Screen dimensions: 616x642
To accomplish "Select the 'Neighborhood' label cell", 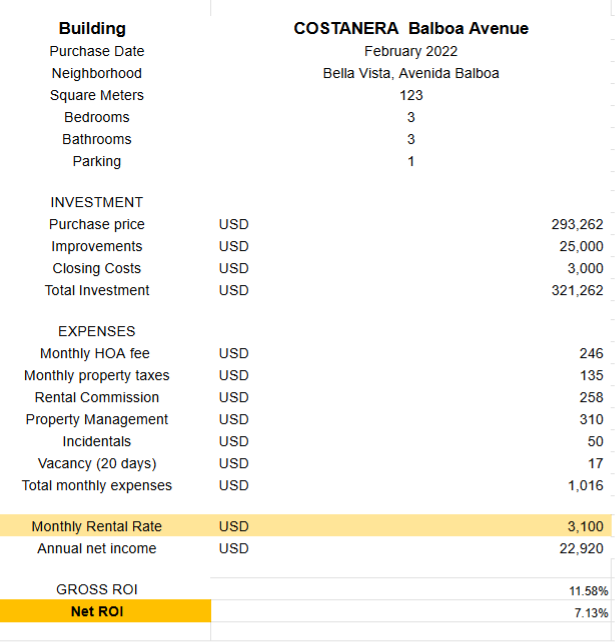I will (x=97, y=73).
